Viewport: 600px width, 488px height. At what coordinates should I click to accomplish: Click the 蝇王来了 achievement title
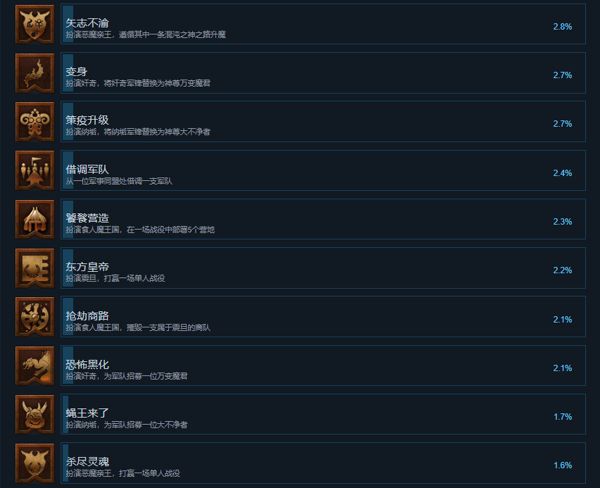coord(87,413)
